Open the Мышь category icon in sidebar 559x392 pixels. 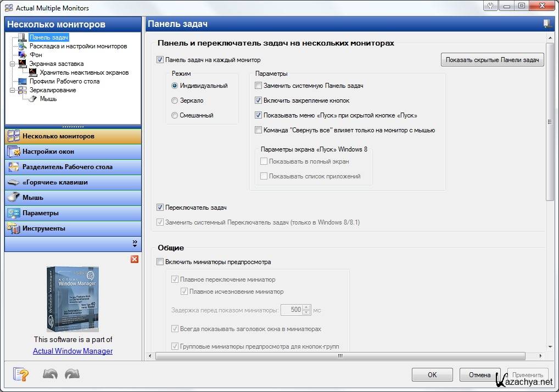pos(14,198)
